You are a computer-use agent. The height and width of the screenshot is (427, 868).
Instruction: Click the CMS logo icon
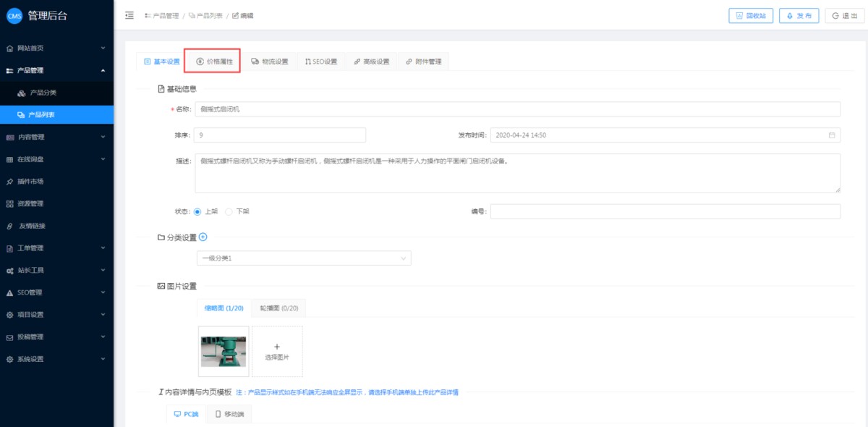click(14, 16)
